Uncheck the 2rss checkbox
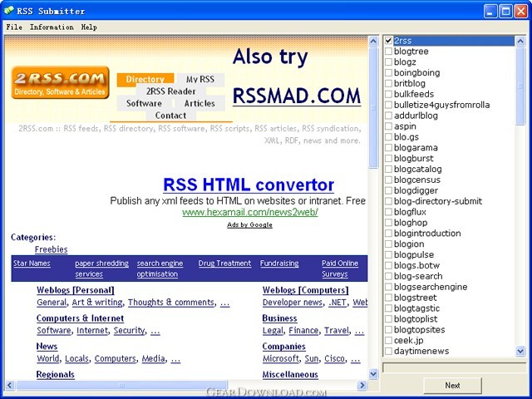 click(388, 41)
